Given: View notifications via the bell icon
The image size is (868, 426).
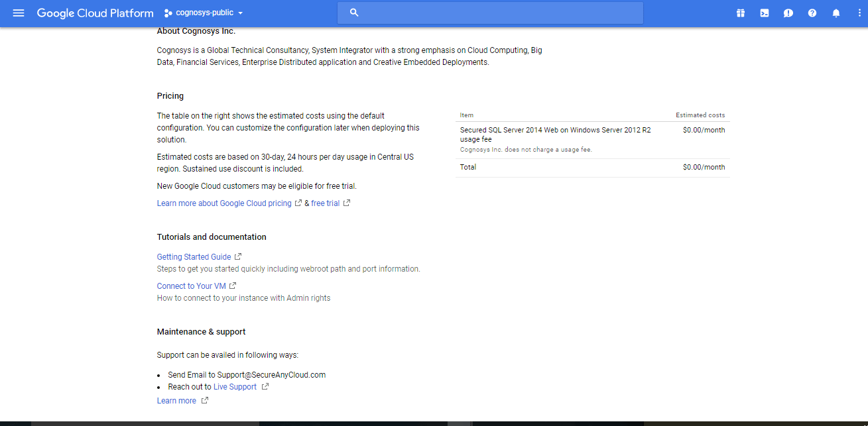Looking at the screenshot, I should pyautogui.click(x=836, y=13).
